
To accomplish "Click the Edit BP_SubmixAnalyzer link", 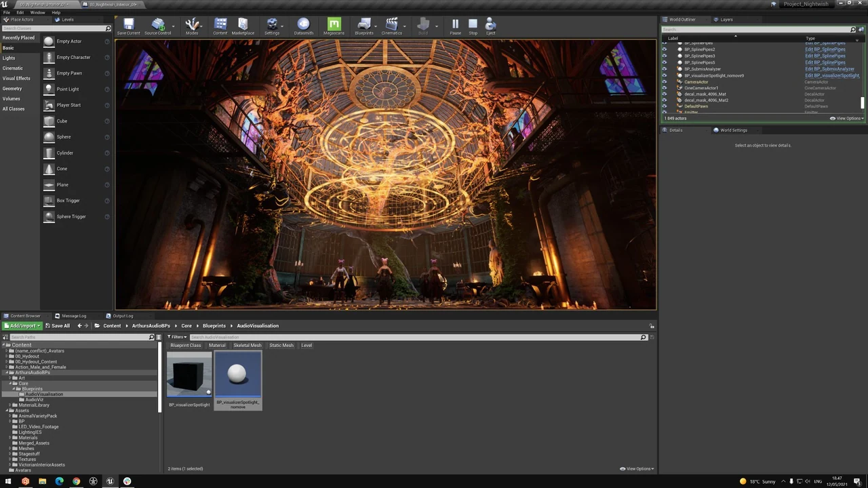I will (x=829, y=69).
